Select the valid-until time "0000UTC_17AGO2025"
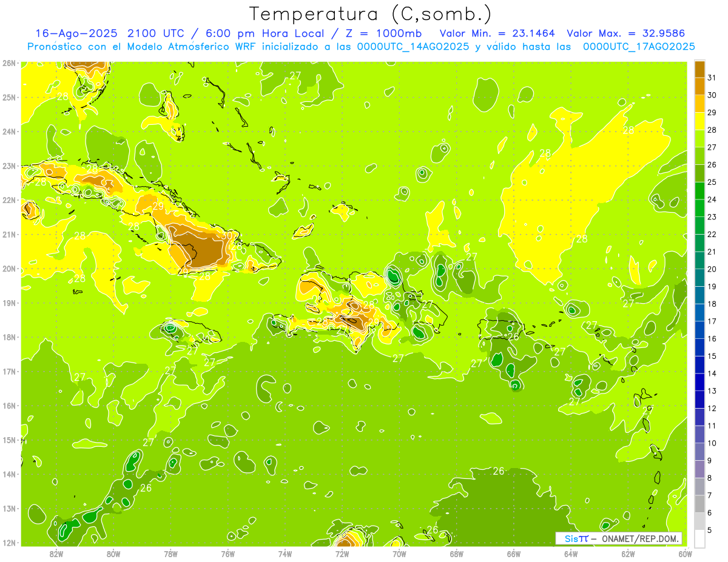728x562 pixels. [639, 47]
